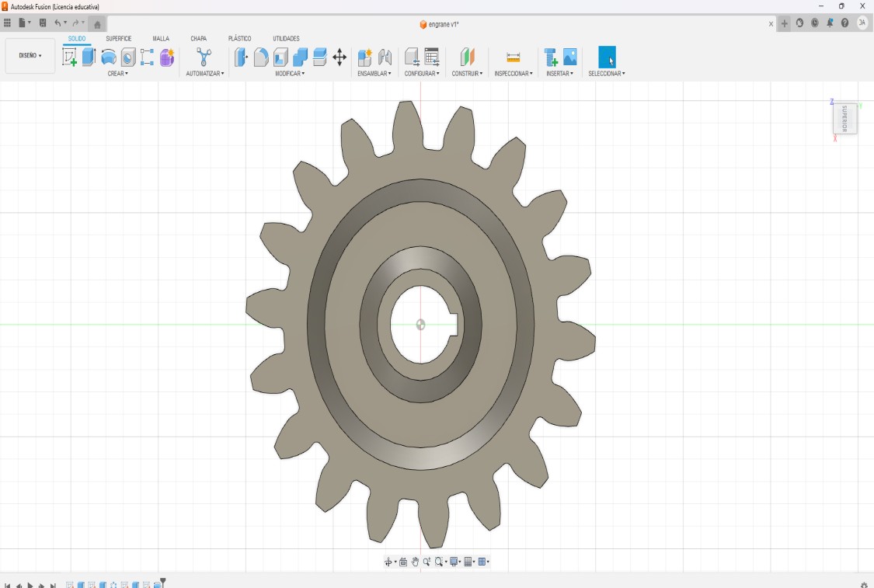Open notifications bell

tap(830, 23)
